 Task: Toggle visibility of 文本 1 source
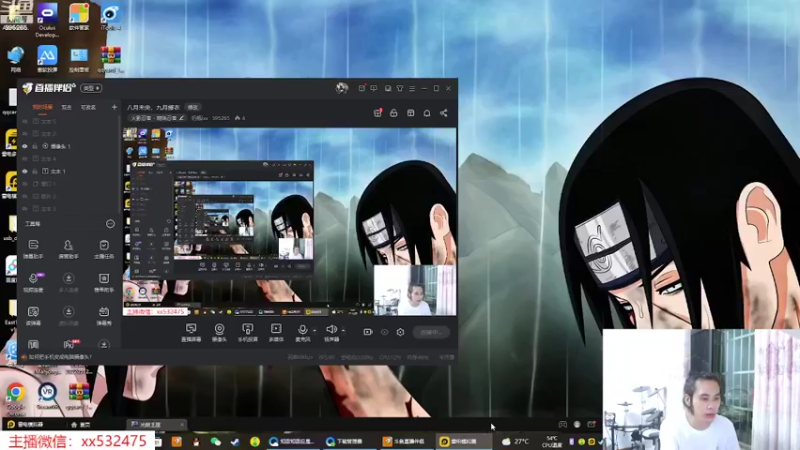pos(24,171)
